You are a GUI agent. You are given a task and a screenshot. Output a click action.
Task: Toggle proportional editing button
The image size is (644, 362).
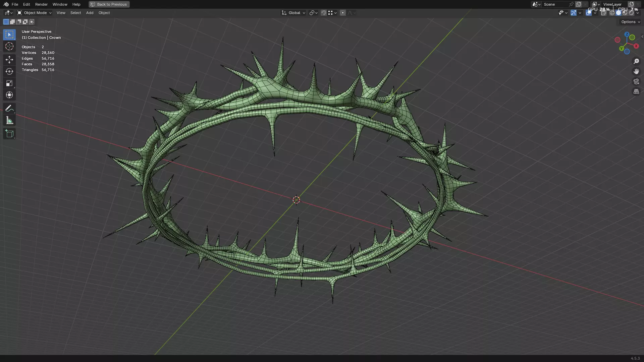pyautogui.click(x=343, y=13)
